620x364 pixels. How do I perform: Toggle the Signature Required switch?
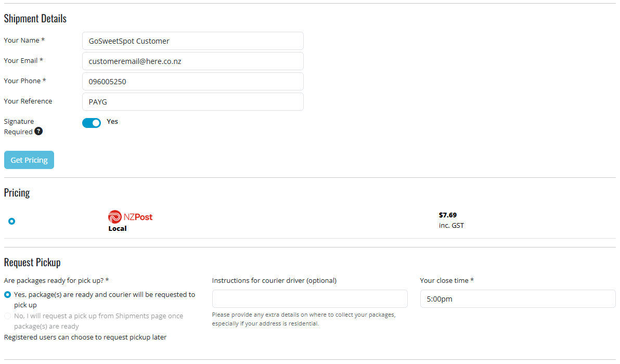click(x=92, y=123)
